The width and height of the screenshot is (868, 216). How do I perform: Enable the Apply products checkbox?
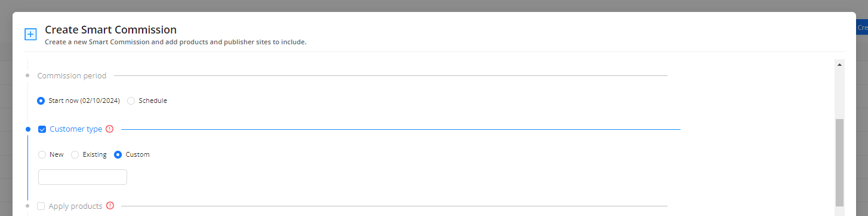[x=41, y=206]
